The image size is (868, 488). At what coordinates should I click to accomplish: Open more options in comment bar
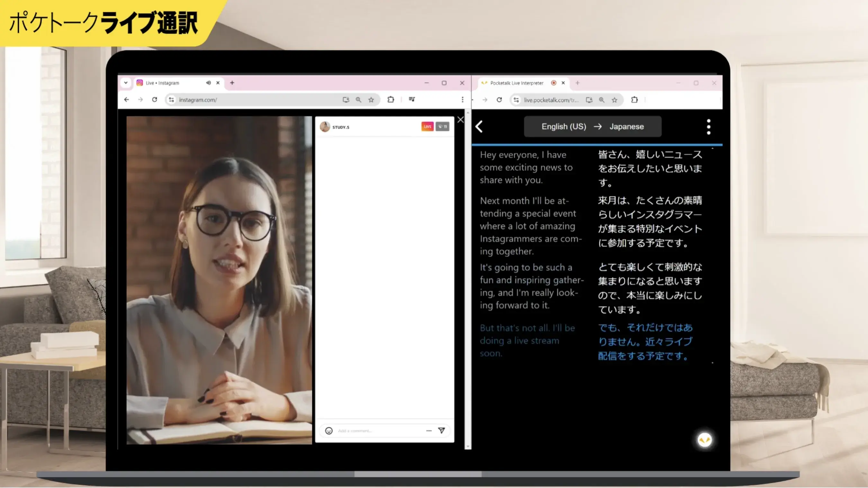(429, 431)
